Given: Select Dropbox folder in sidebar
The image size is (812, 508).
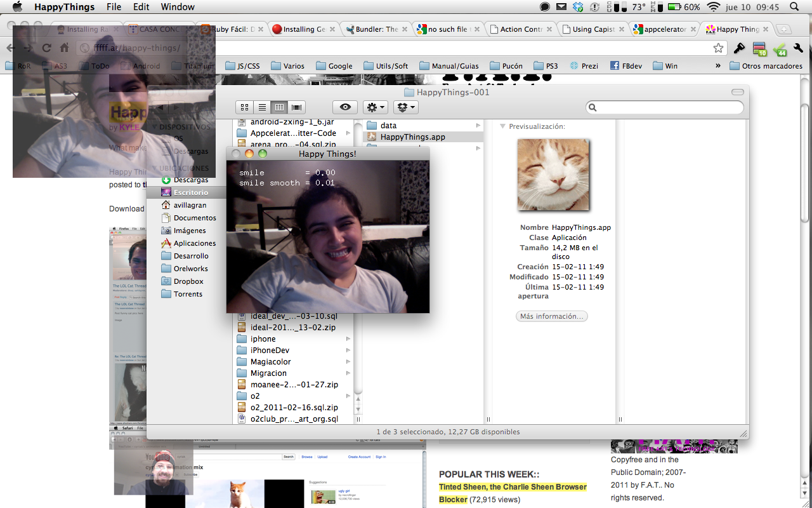Looking at the screenshot, I should (182, 281).
